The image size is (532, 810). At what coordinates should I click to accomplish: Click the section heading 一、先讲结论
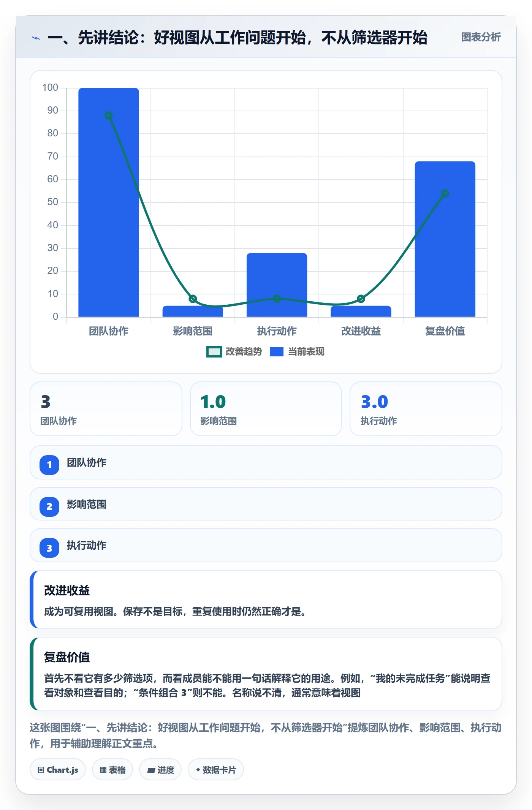tap(237, 38)
